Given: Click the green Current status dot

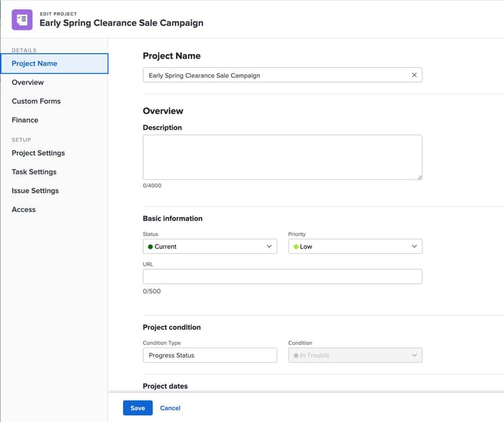Looking at the screenshot, I should (151, 247).
